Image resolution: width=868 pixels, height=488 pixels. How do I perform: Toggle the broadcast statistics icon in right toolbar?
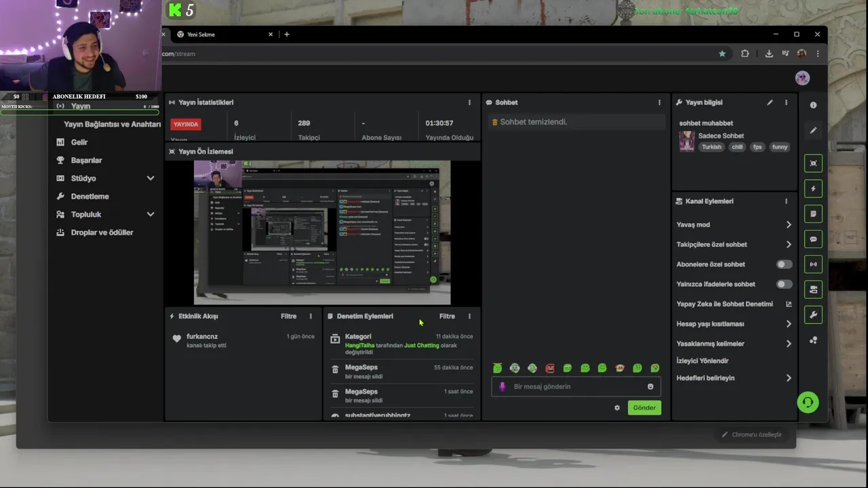813,264
